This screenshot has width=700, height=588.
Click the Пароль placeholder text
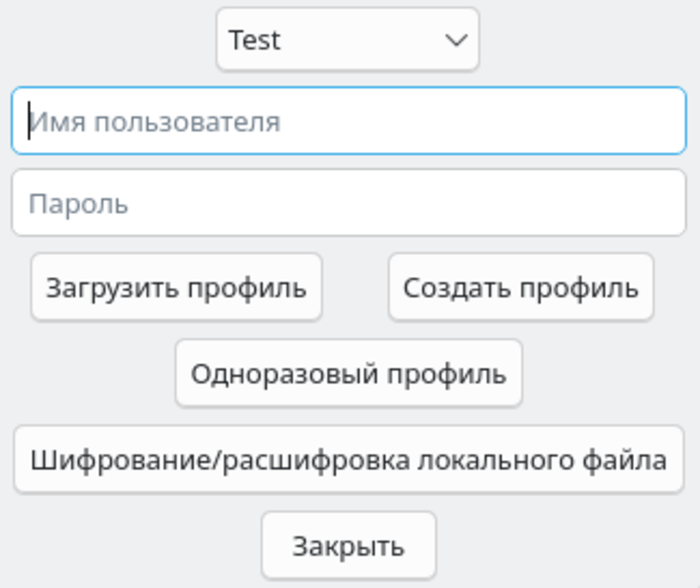coord(78,203)
